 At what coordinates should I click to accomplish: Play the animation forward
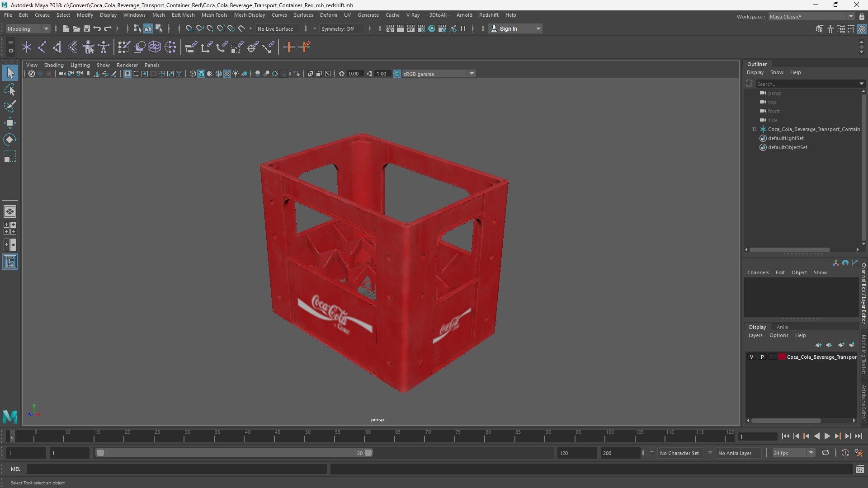(x=827, y=436)
